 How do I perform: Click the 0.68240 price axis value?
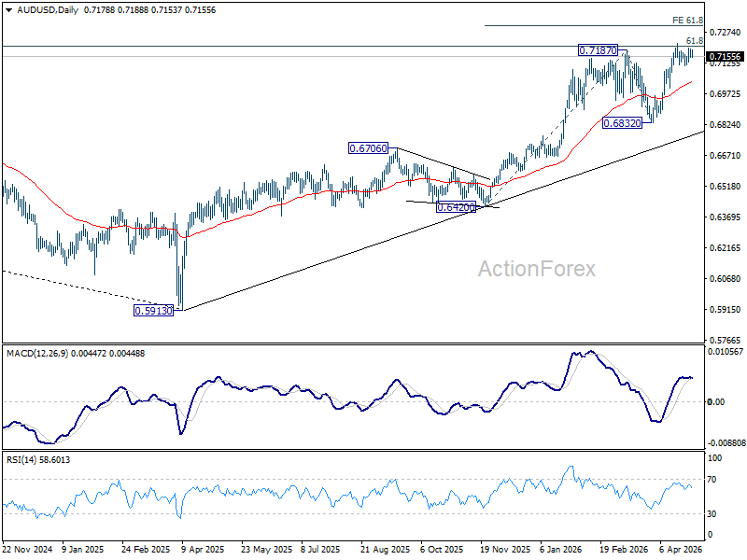click(x=726, y=125)
